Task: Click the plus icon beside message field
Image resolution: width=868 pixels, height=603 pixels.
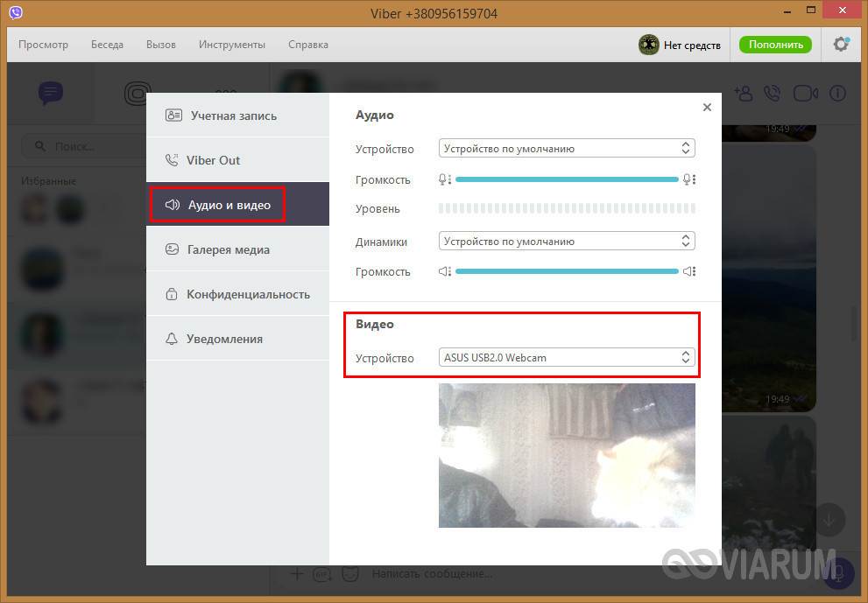Action: [296, 574]
